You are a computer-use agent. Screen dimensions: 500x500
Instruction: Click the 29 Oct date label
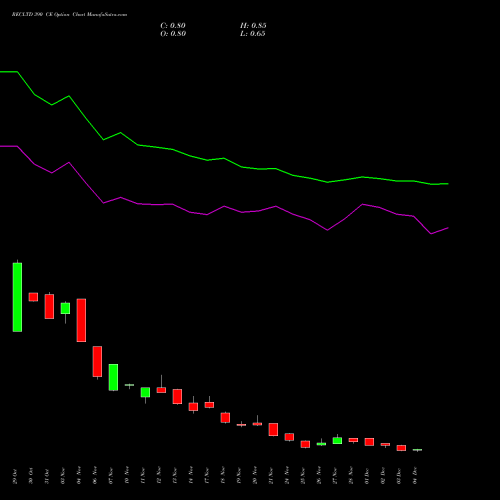(15, 476)
